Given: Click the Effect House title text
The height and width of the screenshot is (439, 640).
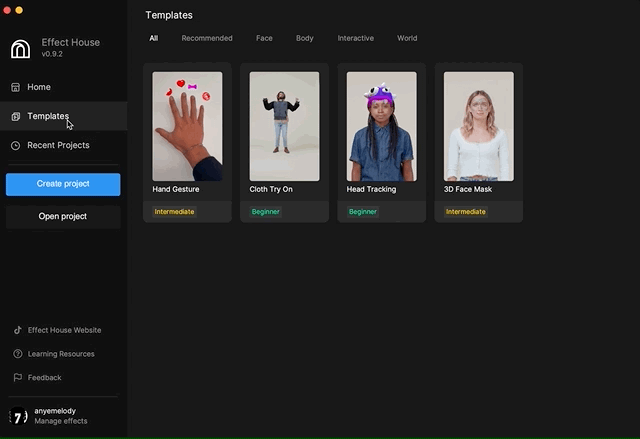Looking at the screenshot, I should click(71, 42).
